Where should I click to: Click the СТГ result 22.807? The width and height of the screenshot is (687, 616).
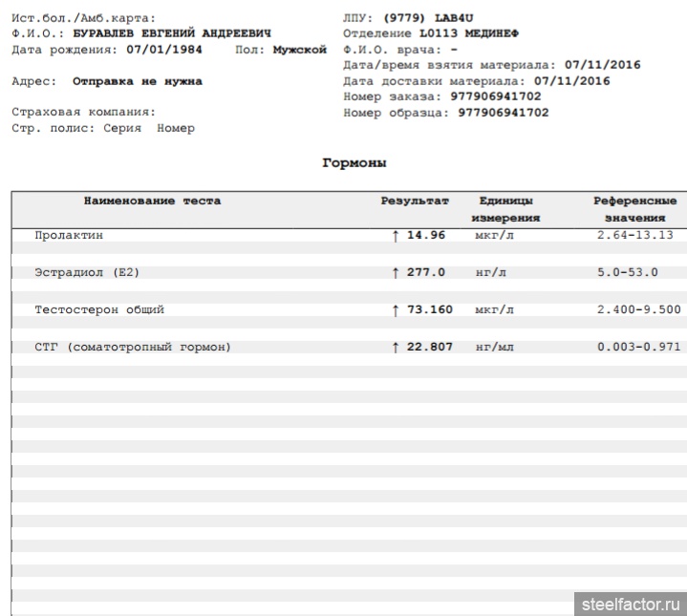click(430, 347)
